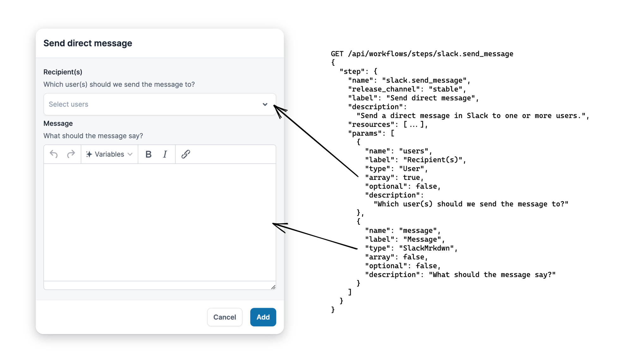Insert a hyperlink using the link icon
Image resolution: width=632 pixels, height=364 pixels.
click(x=185, y=154)
